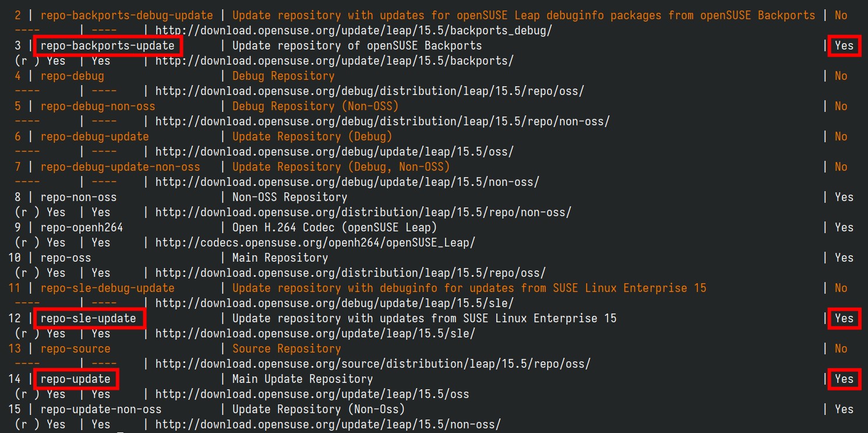Click the repo-update-non-oss alias text

[x=101, y=409]
